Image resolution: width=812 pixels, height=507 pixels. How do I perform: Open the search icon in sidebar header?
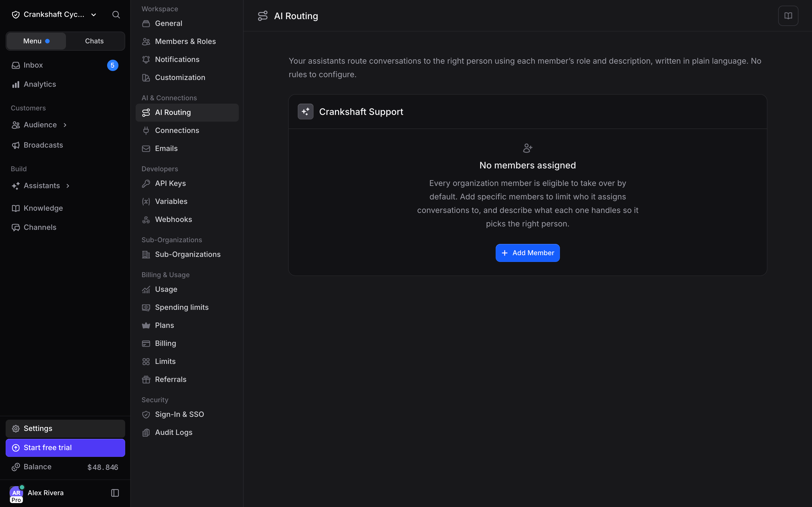click(x=116, y=15)
